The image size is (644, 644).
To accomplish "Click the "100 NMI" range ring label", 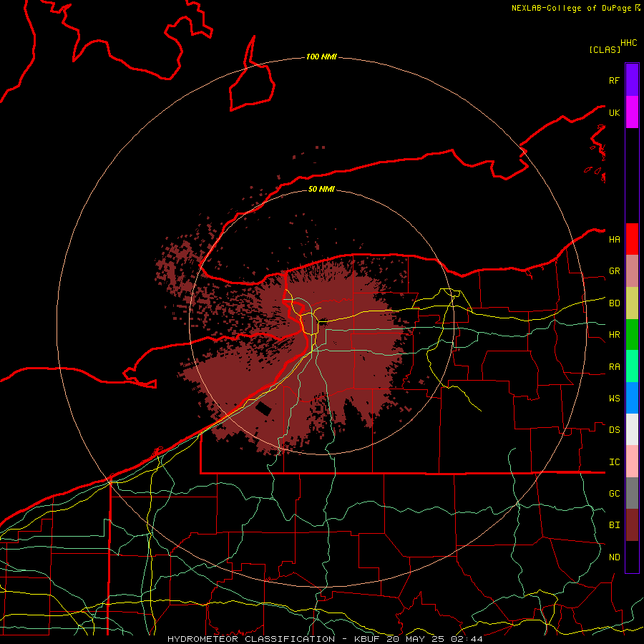I will [x=321, y=57].
